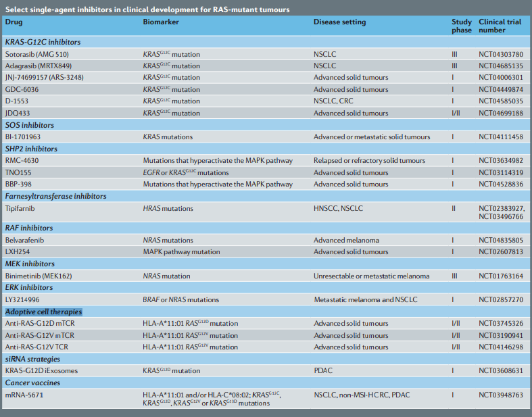Select the 'Cancer vaccines' section heading

(32, 383)
